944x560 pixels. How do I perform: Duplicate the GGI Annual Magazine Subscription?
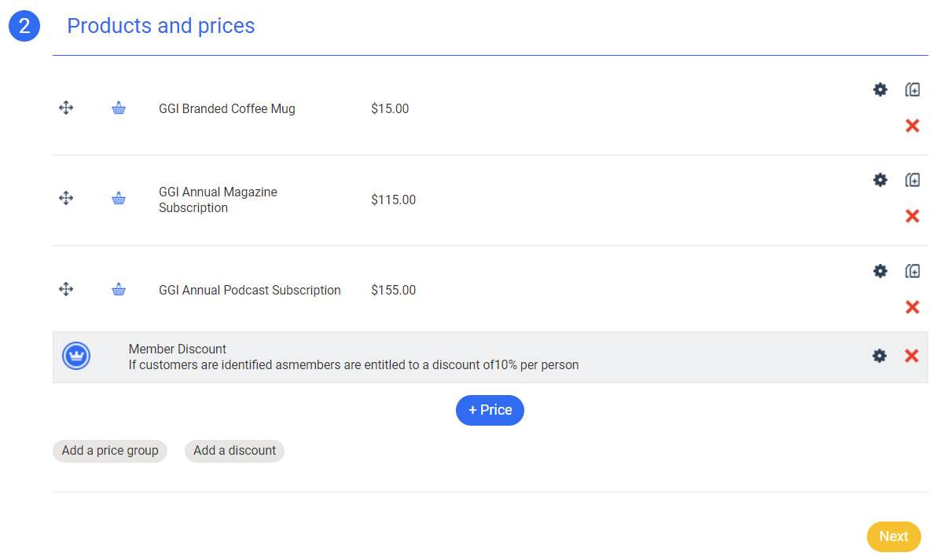point(913,180)
